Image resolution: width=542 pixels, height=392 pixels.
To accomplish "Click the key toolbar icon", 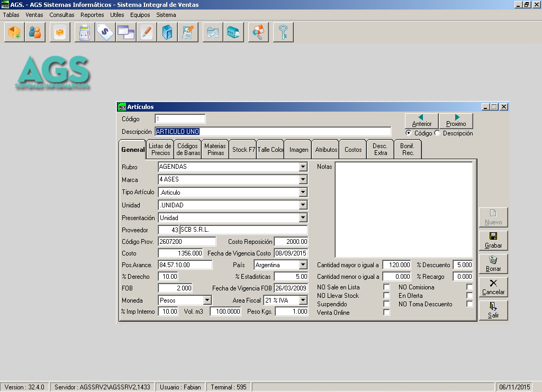I will [283, 32].
